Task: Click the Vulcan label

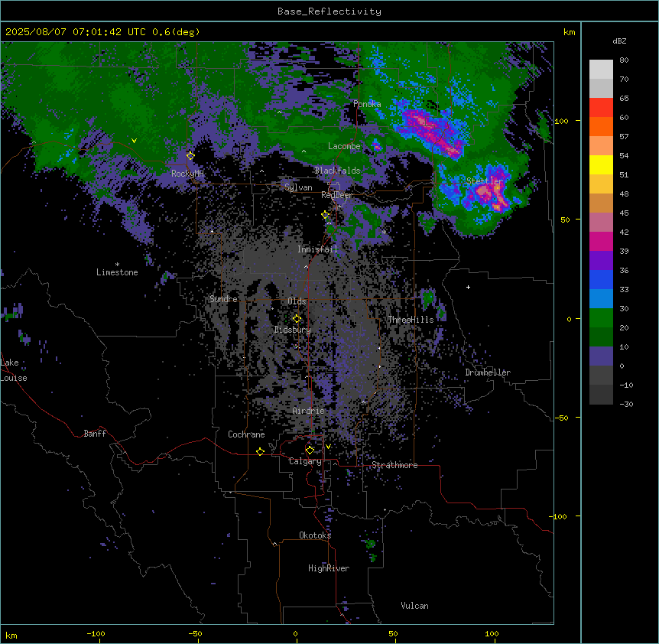Action: tap(415, 606)
